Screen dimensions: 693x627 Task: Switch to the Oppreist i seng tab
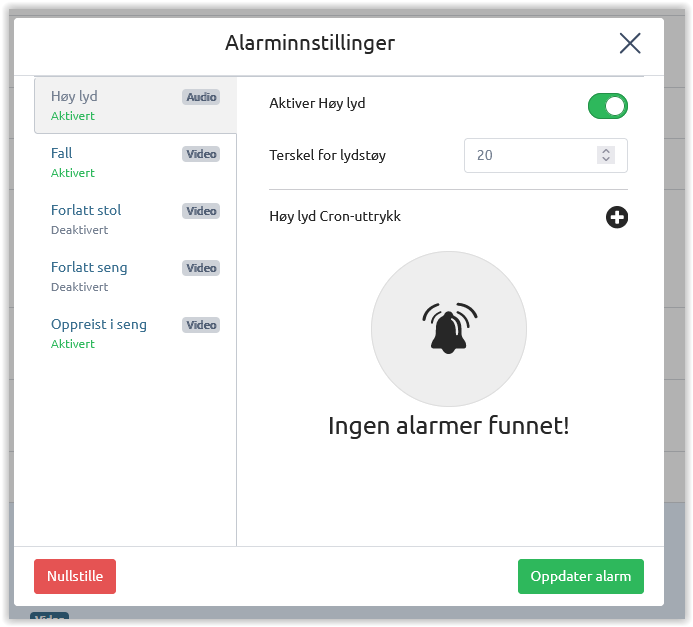tap(135, 333)
